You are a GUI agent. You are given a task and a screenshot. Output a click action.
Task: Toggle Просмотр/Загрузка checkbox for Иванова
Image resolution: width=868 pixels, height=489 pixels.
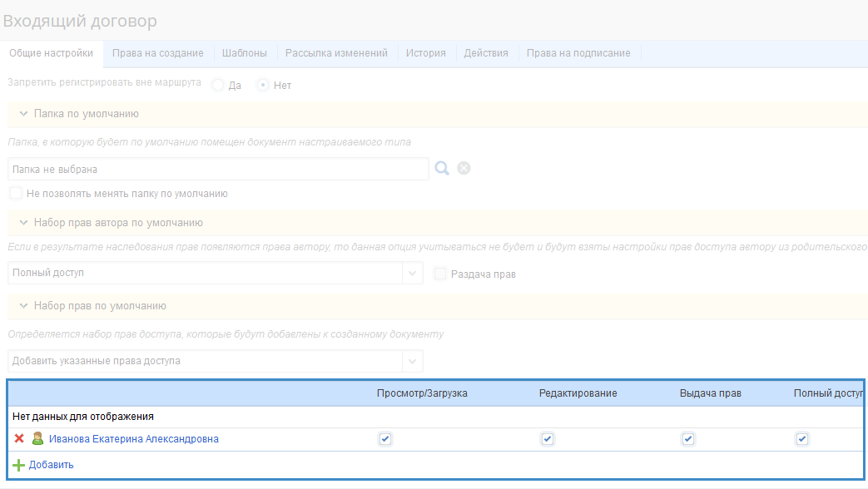pyautogui.click(x=384, y=439)
